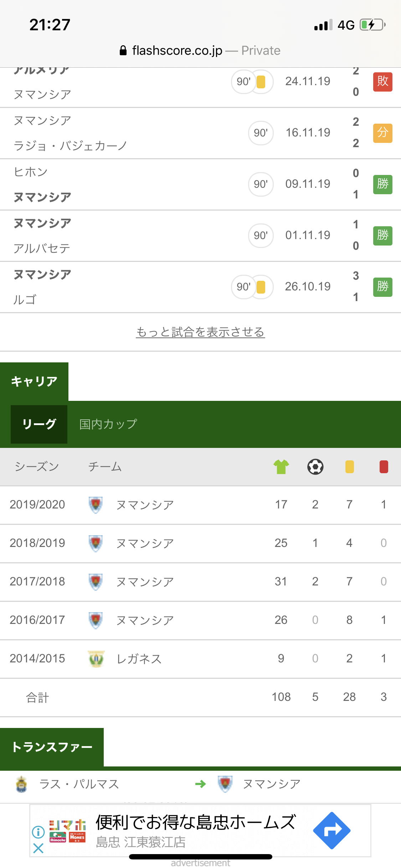This screenshot has height=868, width=401.
Task: Click the yellow card column icon
Action: click(349, 467)
